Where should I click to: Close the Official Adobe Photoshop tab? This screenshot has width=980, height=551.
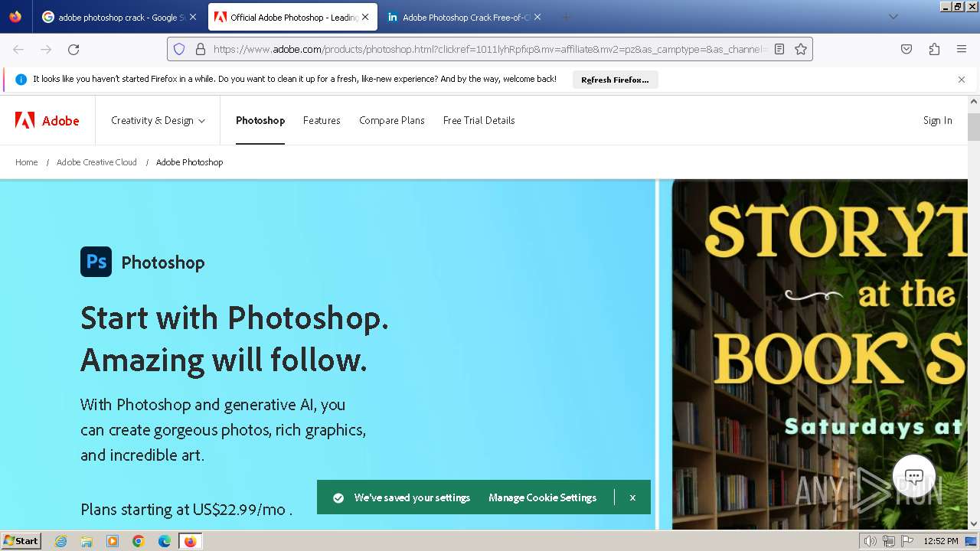(x=365, y=17)
